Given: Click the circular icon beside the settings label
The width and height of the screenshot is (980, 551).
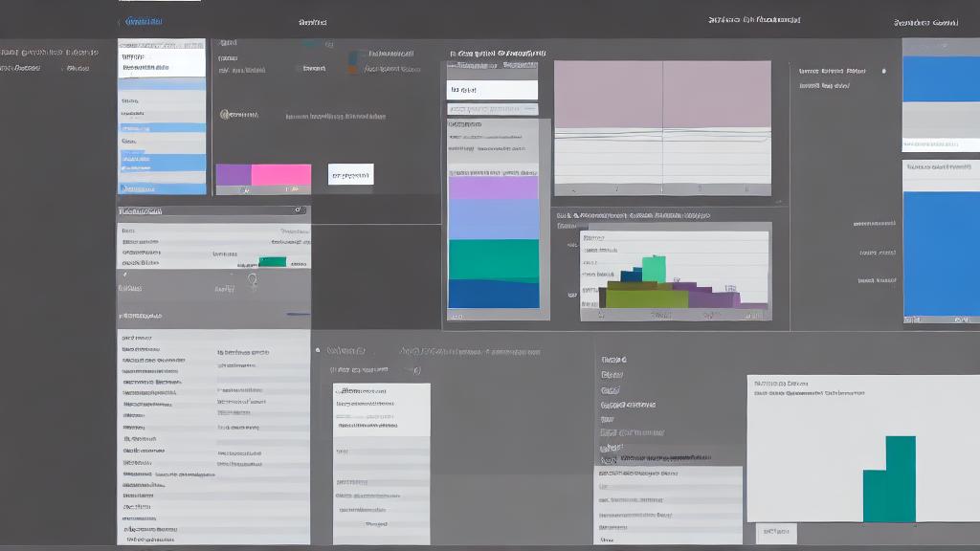Looking at the screenshot, I should (224, 115).
